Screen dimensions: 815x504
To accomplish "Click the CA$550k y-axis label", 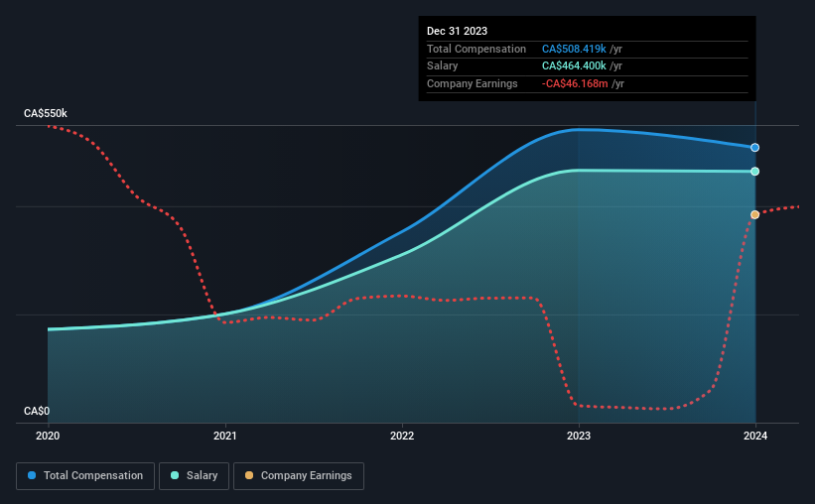I will pyautogui.click(x=46, y=113).
